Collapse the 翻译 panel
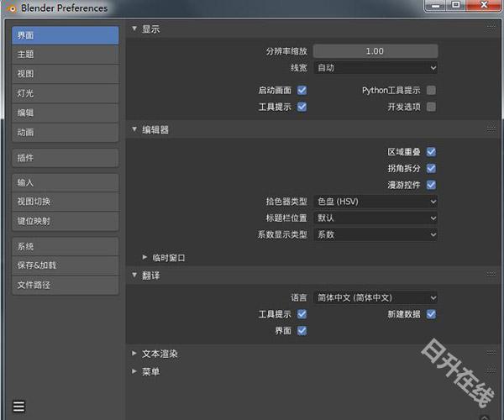 pos(134,275)
